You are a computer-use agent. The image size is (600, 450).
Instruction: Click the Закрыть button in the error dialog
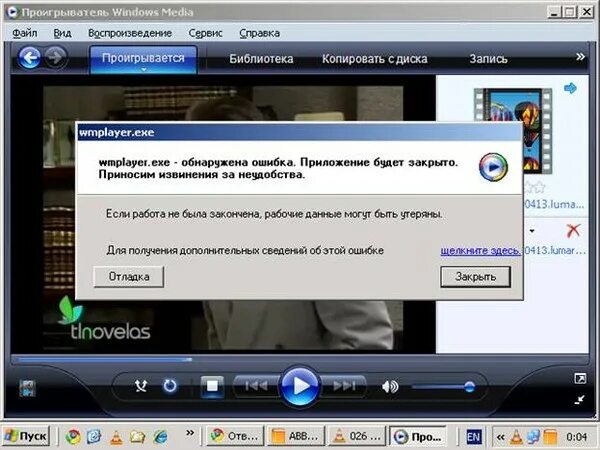(475, 277)
